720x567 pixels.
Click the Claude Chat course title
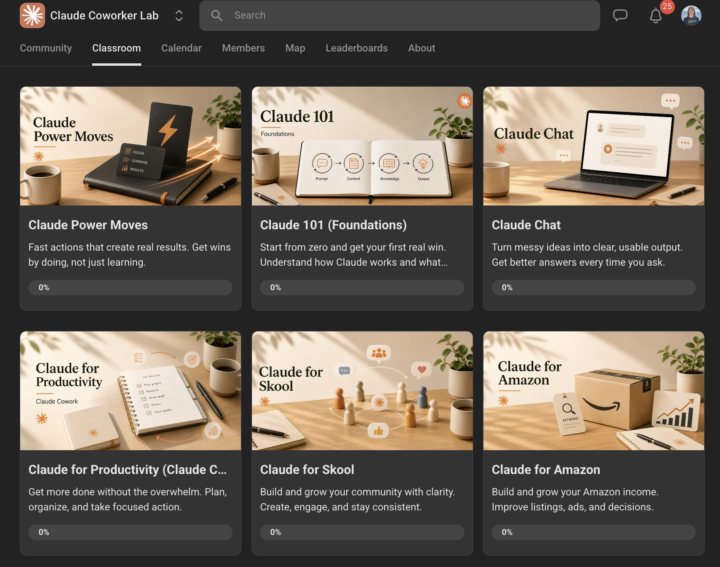(526, 225)
